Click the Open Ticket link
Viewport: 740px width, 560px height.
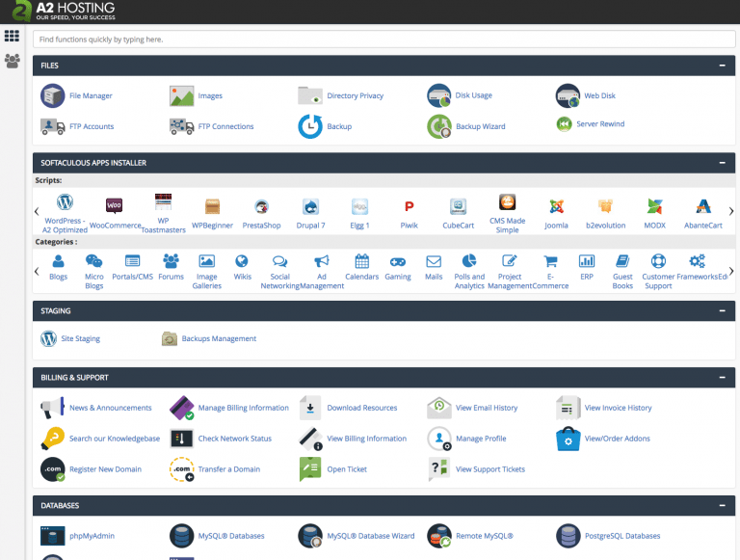pos(347,469)
